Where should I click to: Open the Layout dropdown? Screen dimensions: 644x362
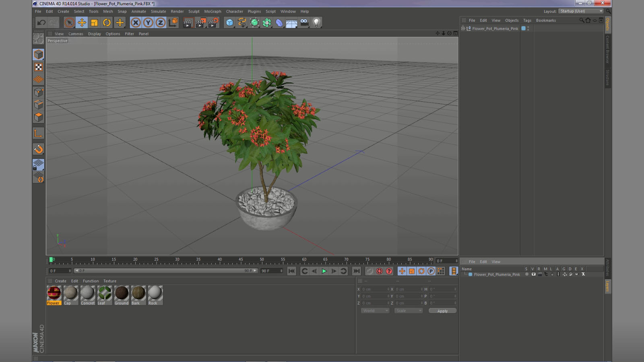pos(581,11)
